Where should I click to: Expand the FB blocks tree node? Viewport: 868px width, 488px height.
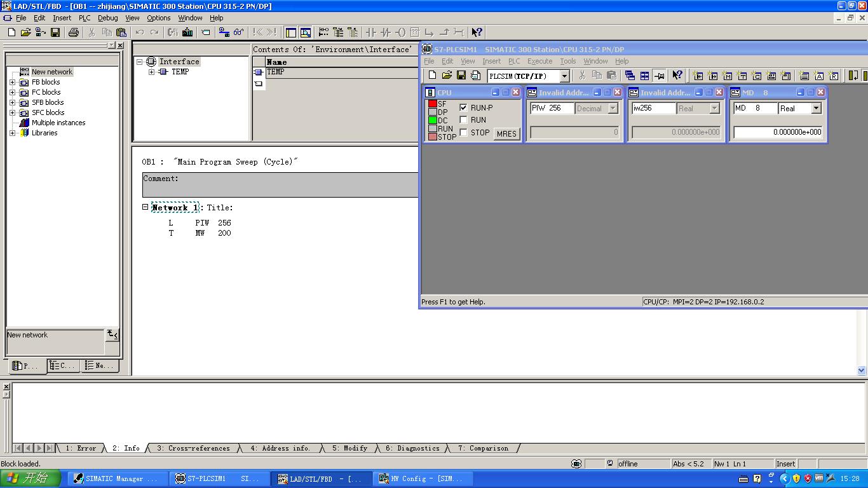coord(12,82)
